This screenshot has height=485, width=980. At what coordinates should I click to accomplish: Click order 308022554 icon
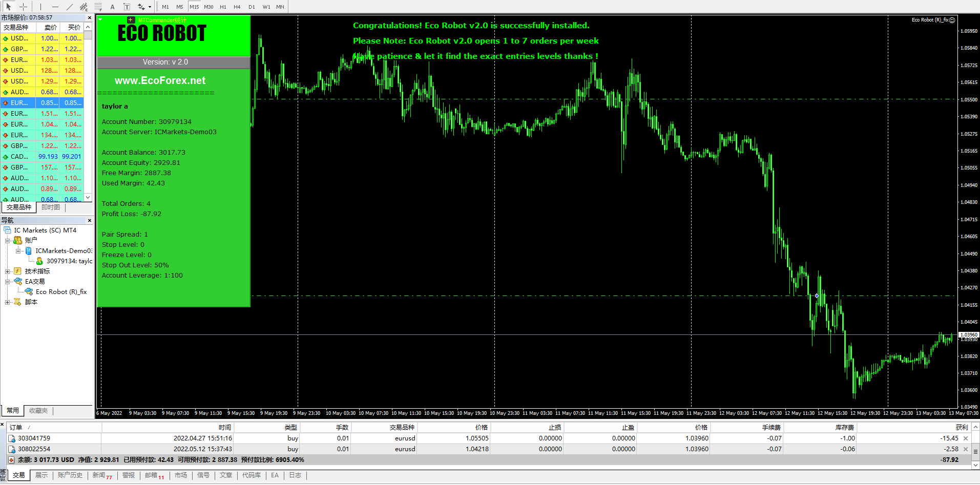pyautogui.click(x=12, y=449)
